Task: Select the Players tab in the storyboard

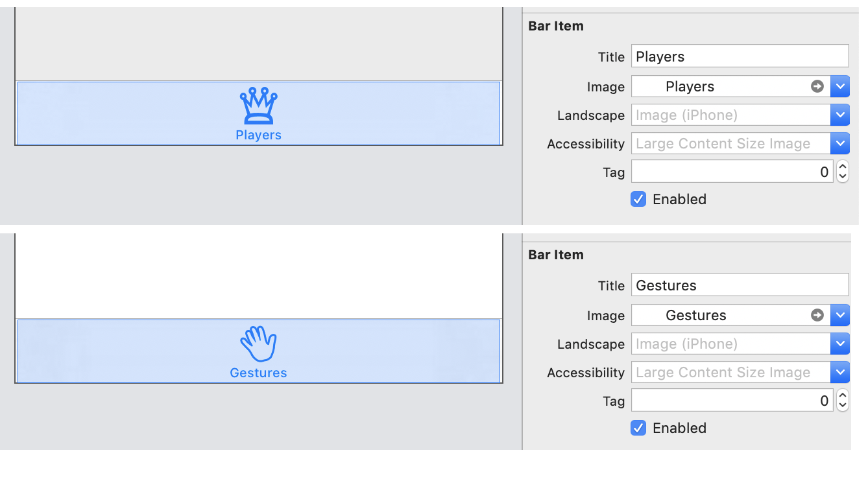Action: pos(259,113)
